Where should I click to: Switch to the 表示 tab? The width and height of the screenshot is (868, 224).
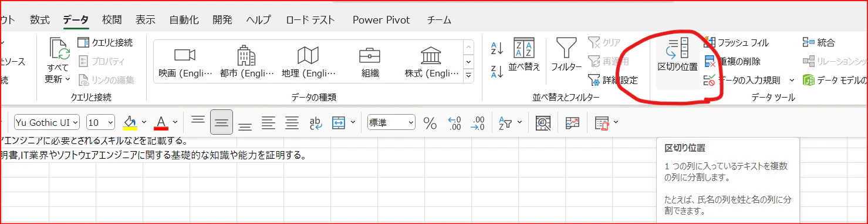point(145,19)
